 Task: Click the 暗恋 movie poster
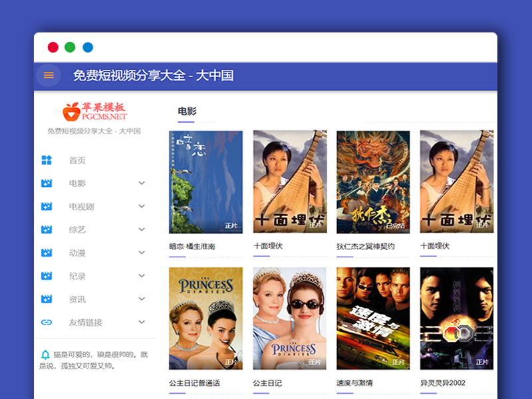205,182
